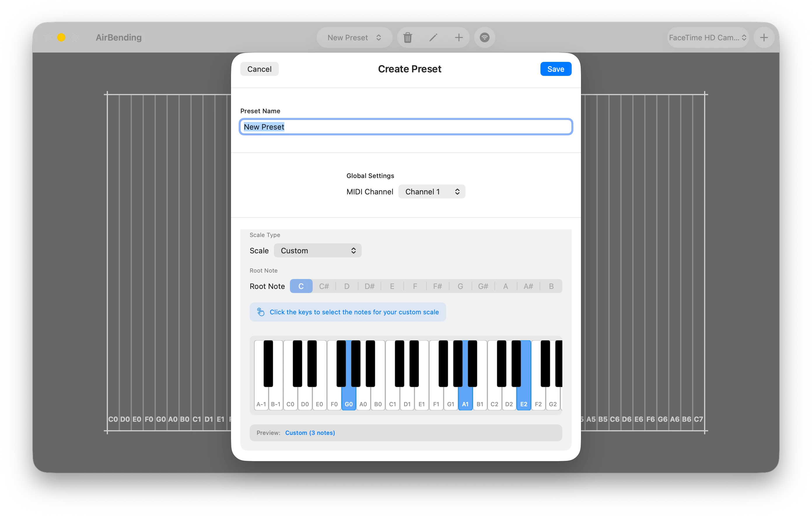The height and width of the screenshot is (516, 812).
Task: Change the Scale type from Custom
Action: [x=317, y=250]
